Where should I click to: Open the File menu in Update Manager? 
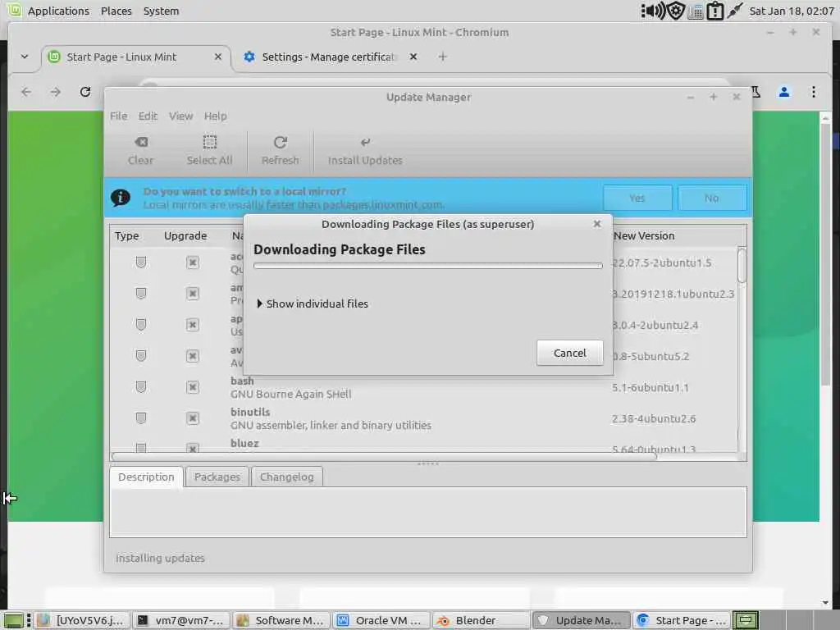point(118,116)
